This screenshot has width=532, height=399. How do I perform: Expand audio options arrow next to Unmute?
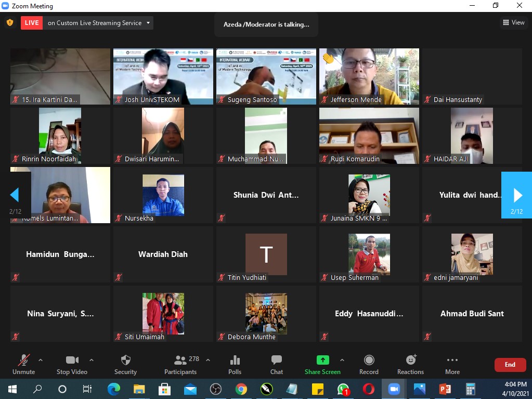coord(41,360)
